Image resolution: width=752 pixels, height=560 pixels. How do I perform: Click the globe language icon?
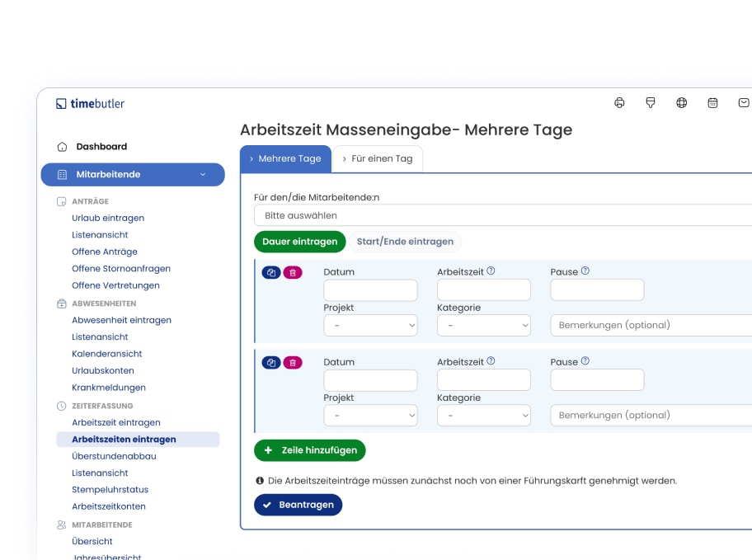pyautogui.click(x=681, y=103)
